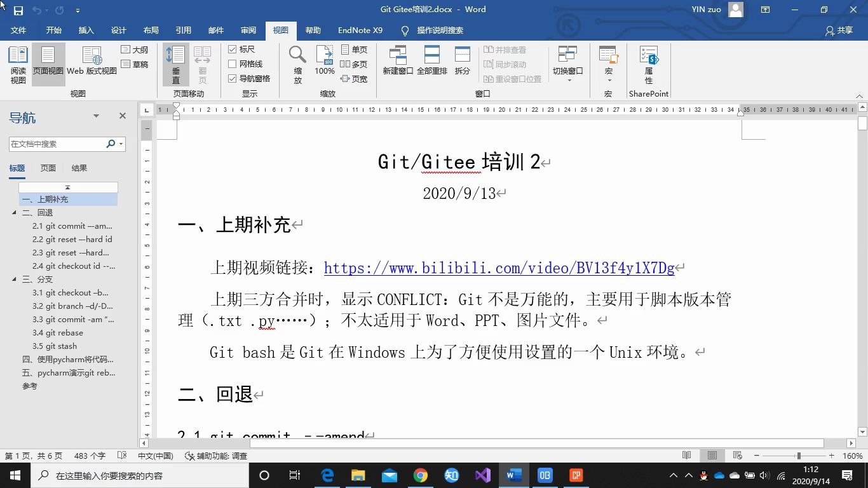Click the Save icon in title bar
Screen dimensions: 868x488
pos(18,10)
